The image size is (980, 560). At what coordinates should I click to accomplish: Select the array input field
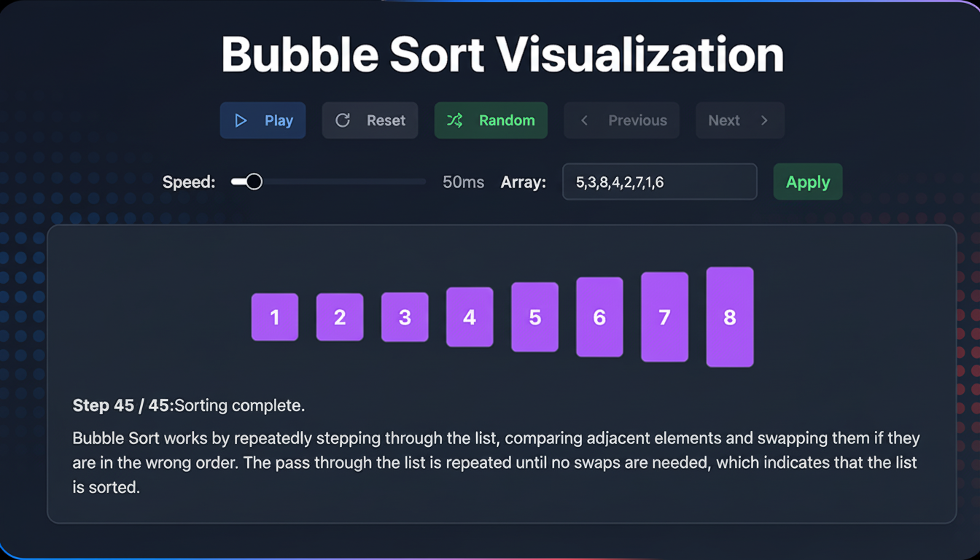click(659, 182)
